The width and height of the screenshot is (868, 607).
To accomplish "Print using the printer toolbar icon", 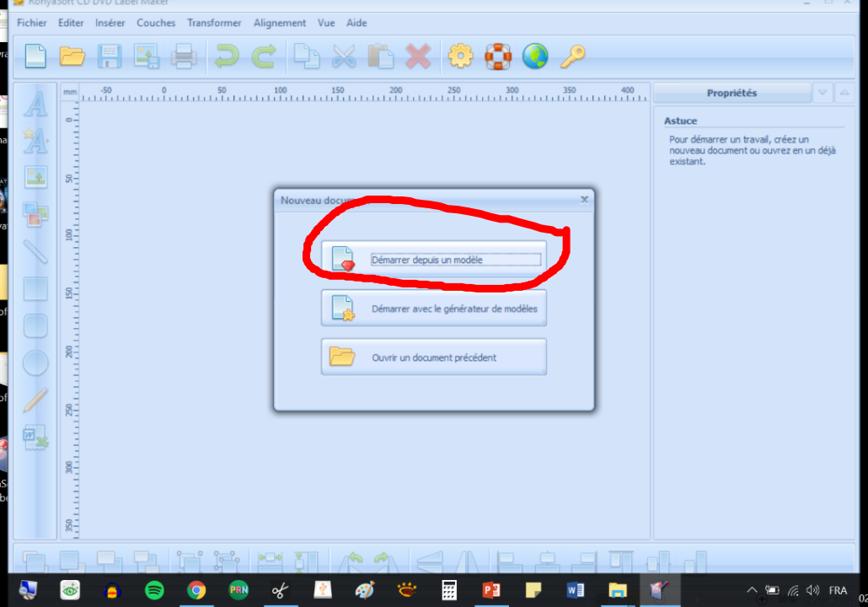I will point(184,56).
